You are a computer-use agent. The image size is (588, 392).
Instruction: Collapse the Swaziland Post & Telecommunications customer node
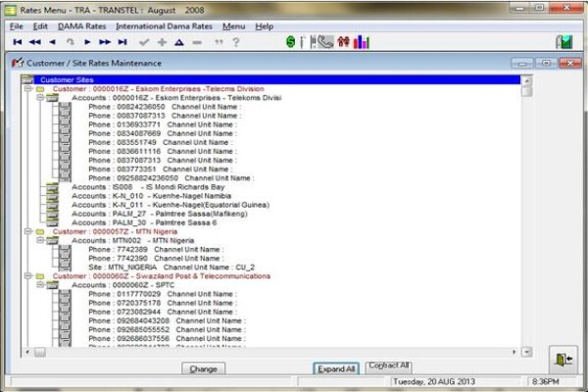tap(27, 276)
